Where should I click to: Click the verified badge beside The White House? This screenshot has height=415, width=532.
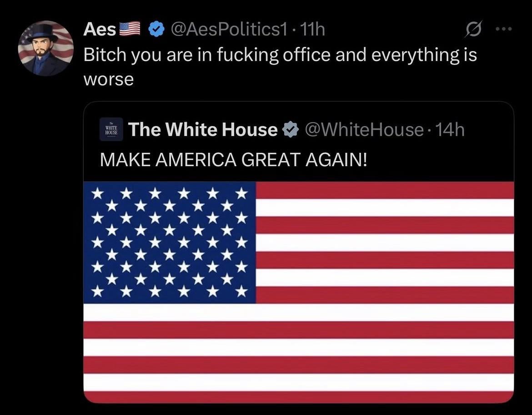pos(290,130)
